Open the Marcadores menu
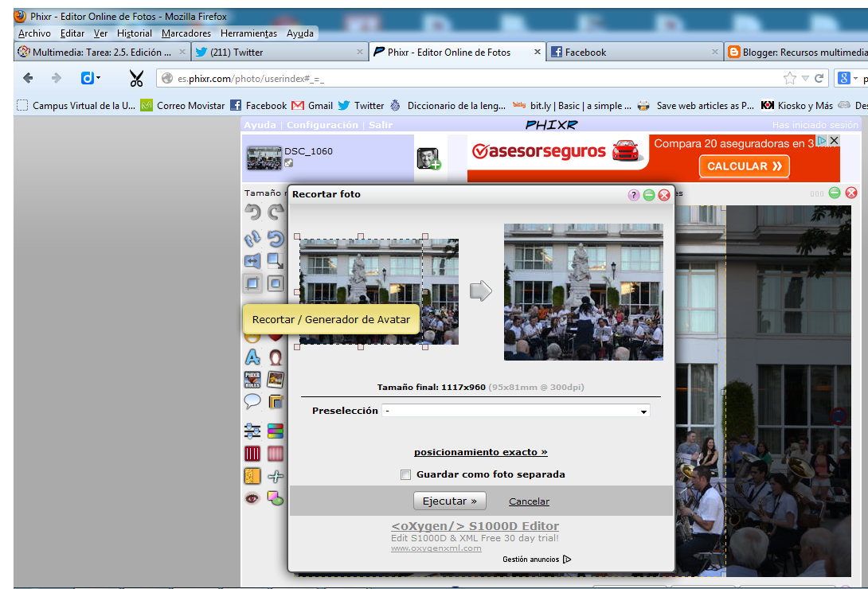 (x=186, y=33)
